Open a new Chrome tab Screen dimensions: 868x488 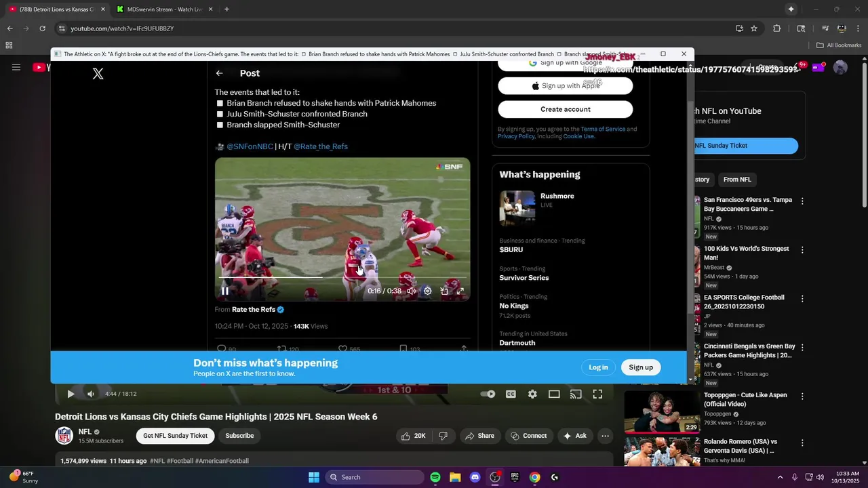(226, 9)
